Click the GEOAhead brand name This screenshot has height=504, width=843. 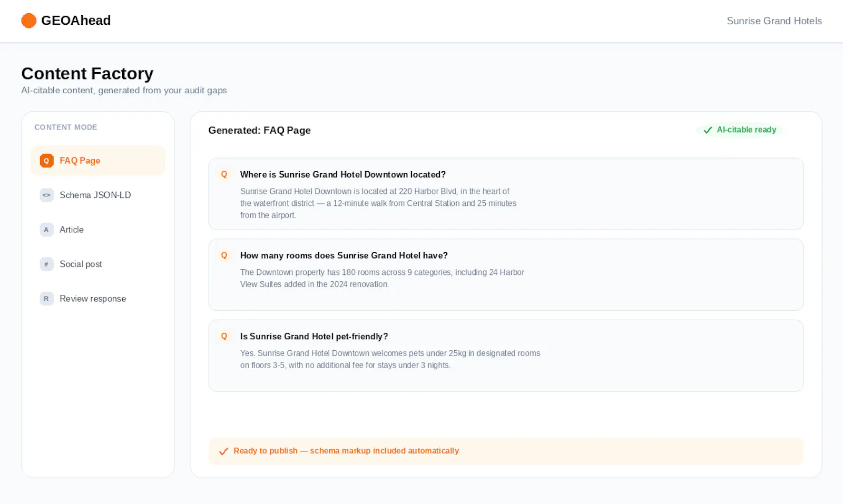pos(76,21)
